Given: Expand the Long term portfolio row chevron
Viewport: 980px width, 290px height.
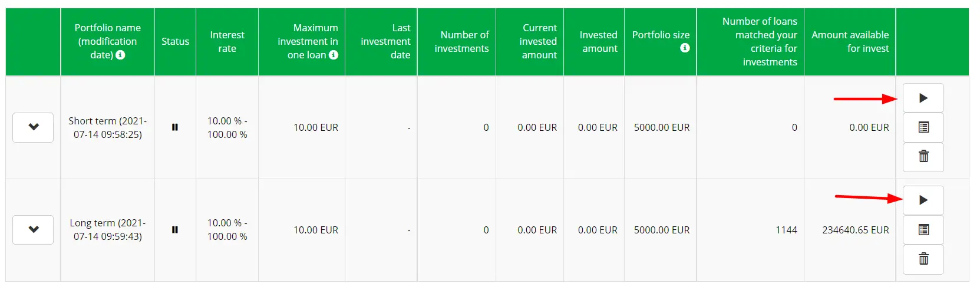Looking at the screenshot, I should pyautogui.click(x=33, y=230).
